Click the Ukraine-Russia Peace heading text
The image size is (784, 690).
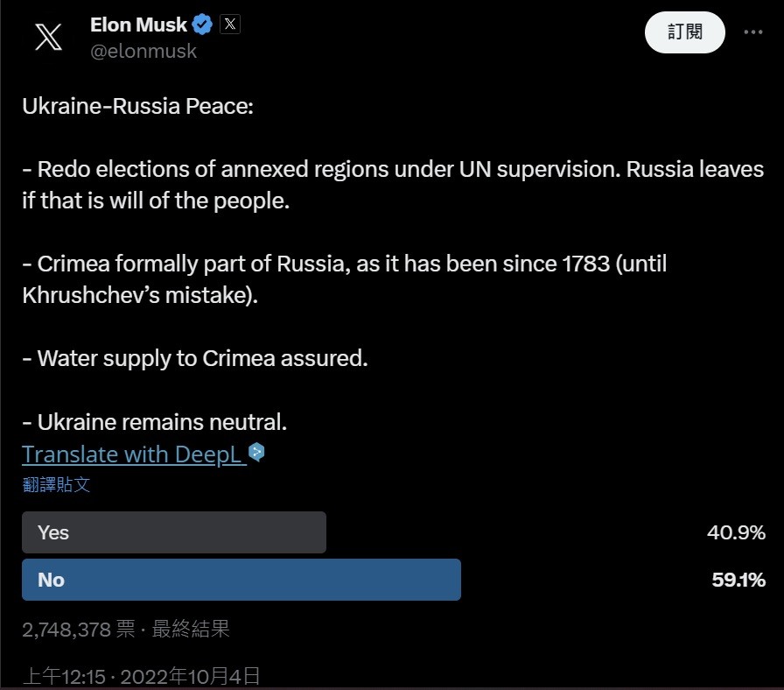click(138, 106)
